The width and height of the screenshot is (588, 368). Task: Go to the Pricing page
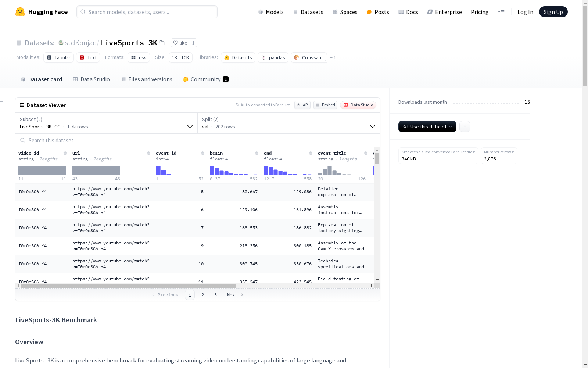pos(480,12)
